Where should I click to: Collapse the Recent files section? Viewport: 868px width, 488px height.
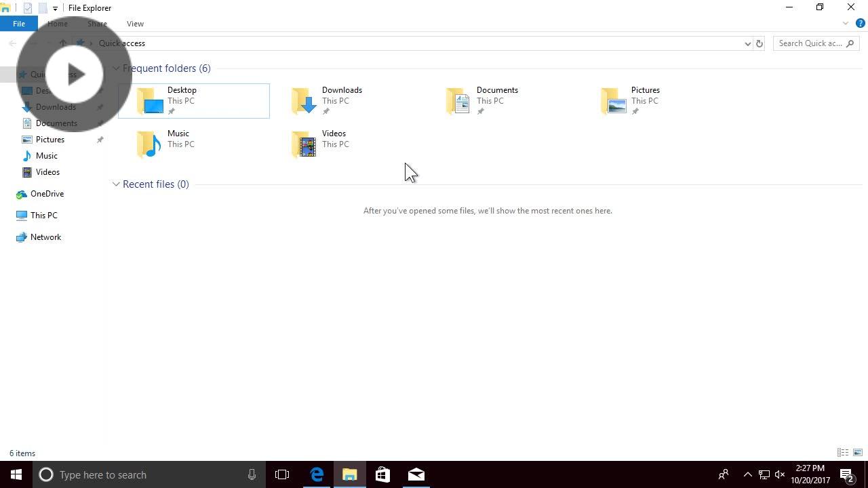click(x=116, y=184)
